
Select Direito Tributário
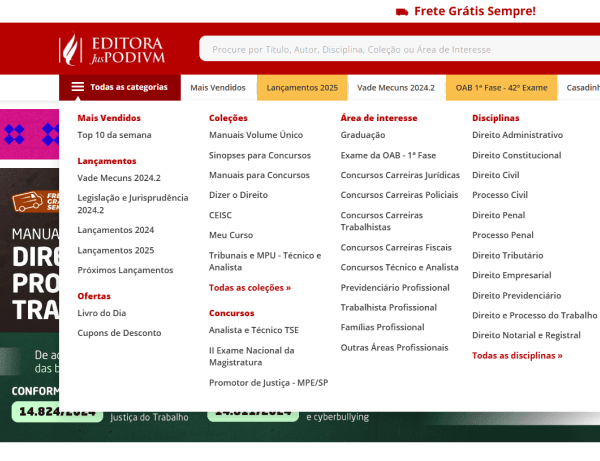point(508,256)
